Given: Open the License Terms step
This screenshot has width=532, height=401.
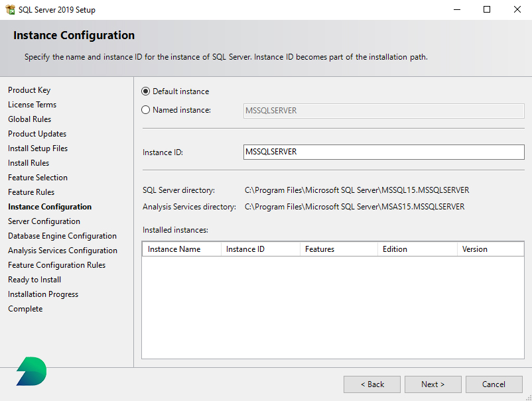Looking at the screenshot, I should click(32, 104).
